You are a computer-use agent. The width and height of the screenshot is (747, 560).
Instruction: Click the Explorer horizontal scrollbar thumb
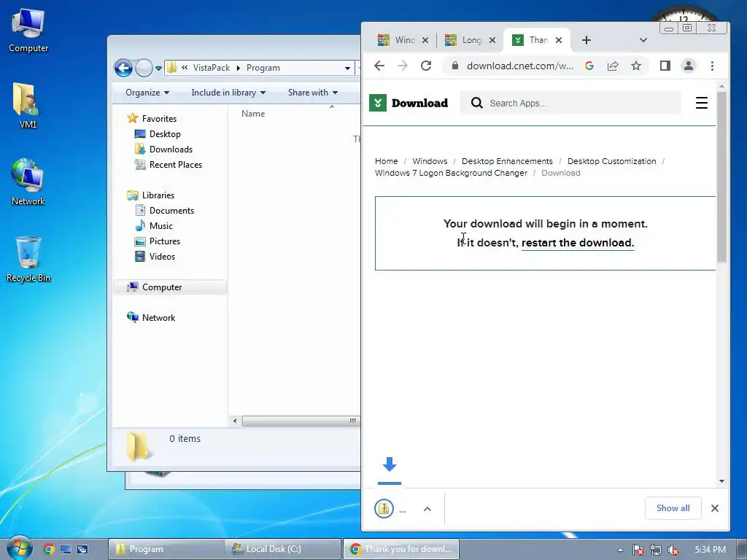point(300,421)
